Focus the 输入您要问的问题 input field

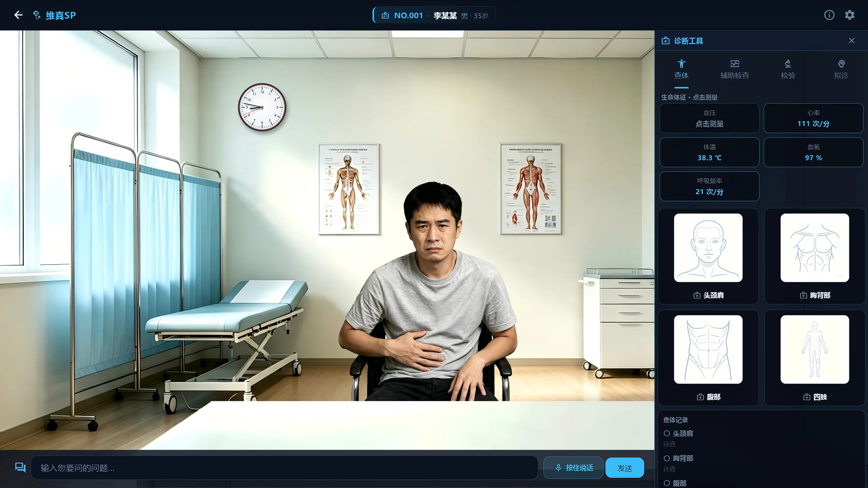tap(284, 468)
